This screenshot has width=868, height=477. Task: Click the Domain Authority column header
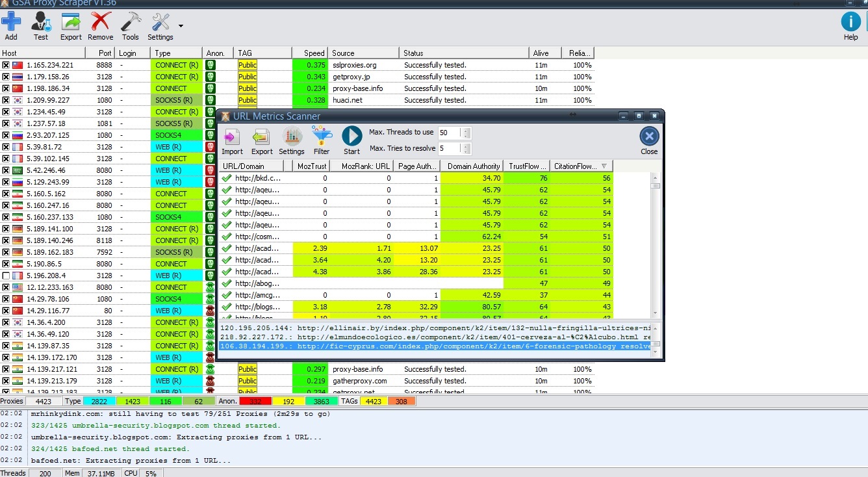473,166
